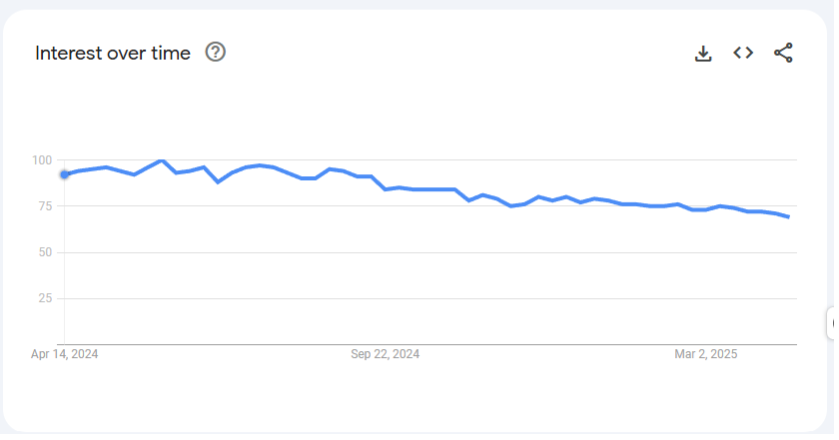Screen dimensions: 839x440
Task: Click the right end of the trend line
Action: point(789,217)
